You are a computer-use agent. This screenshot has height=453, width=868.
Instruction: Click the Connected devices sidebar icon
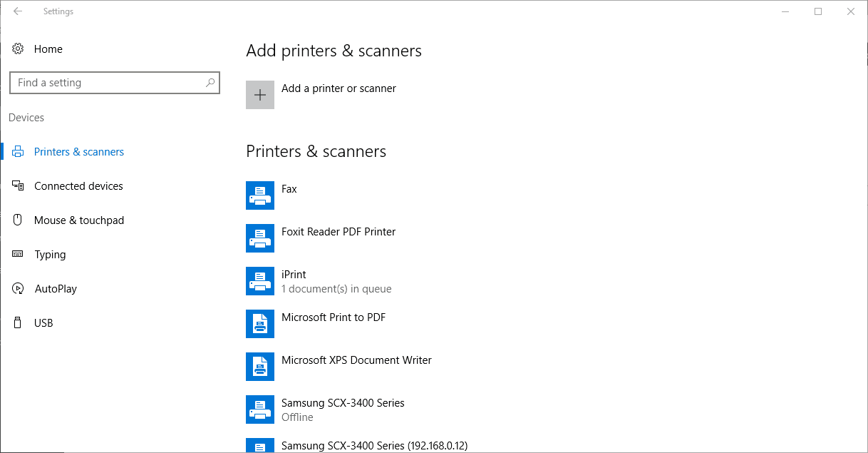pyautogui.click(x=19, y=186)
